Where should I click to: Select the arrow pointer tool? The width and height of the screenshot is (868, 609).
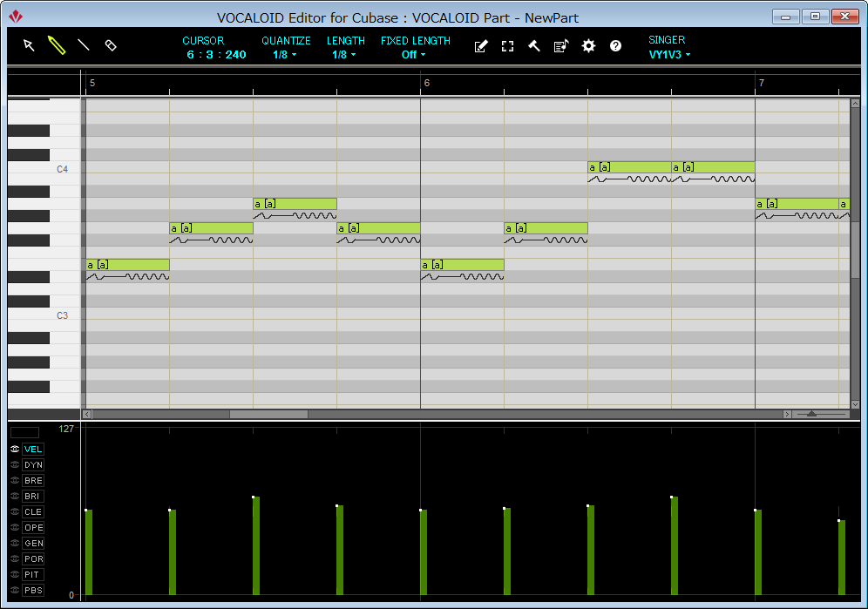[x=29, y=45]
